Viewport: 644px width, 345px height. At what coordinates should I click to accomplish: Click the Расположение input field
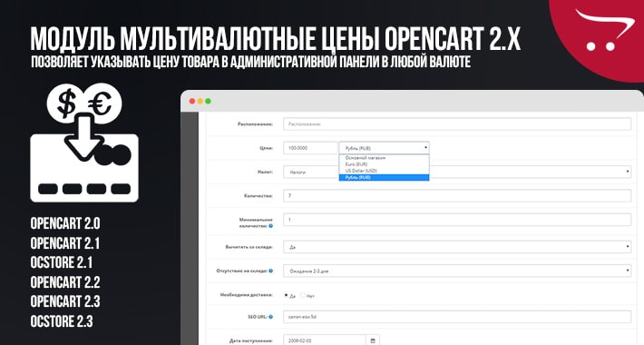[x=457, y=123]
